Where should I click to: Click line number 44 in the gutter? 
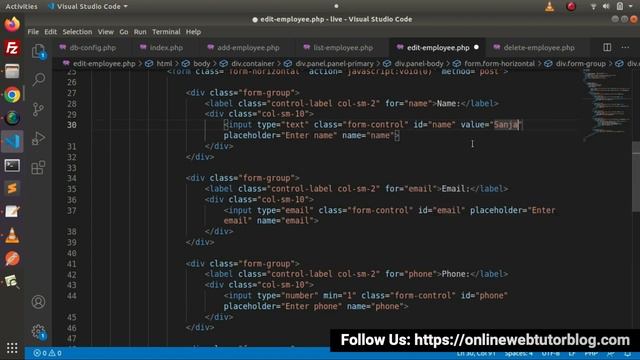[x=72, y=296]
